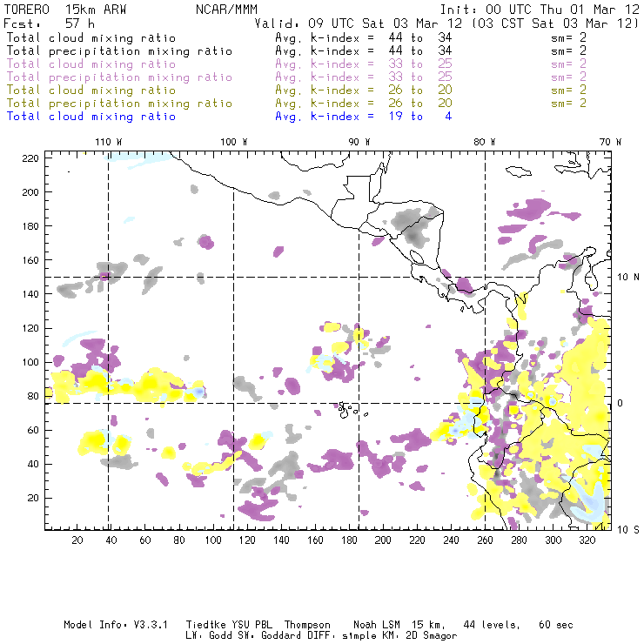Select the blue 'Total cloud mixing ratio' legend label
The height and width of the screenshot is (644, 644).
tap(91, 117)
